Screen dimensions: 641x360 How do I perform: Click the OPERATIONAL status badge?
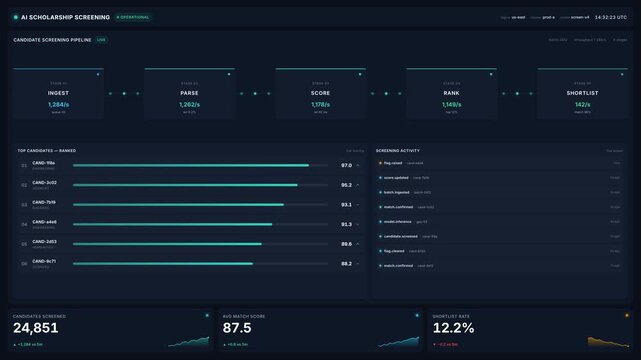tap(133, 17)
